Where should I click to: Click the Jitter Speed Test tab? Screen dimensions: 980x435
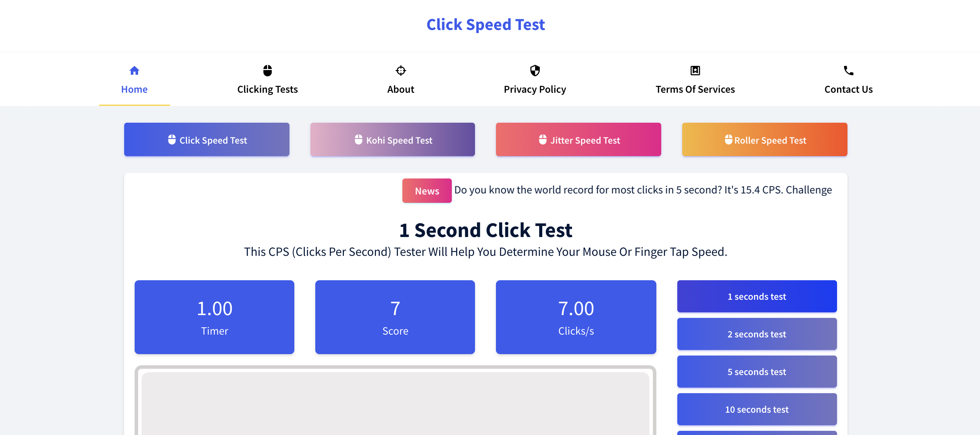tap(578, 139)
